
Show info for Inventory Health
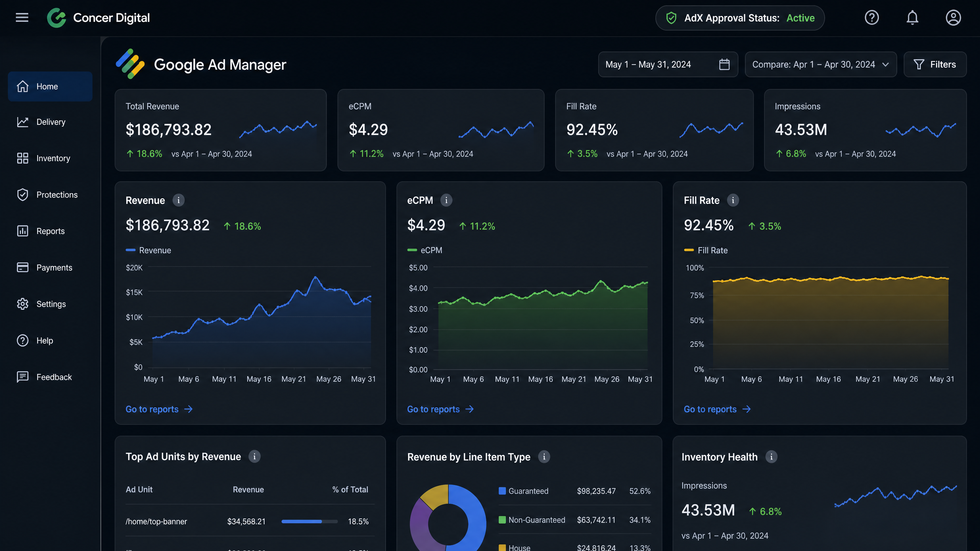coord(771,456)
